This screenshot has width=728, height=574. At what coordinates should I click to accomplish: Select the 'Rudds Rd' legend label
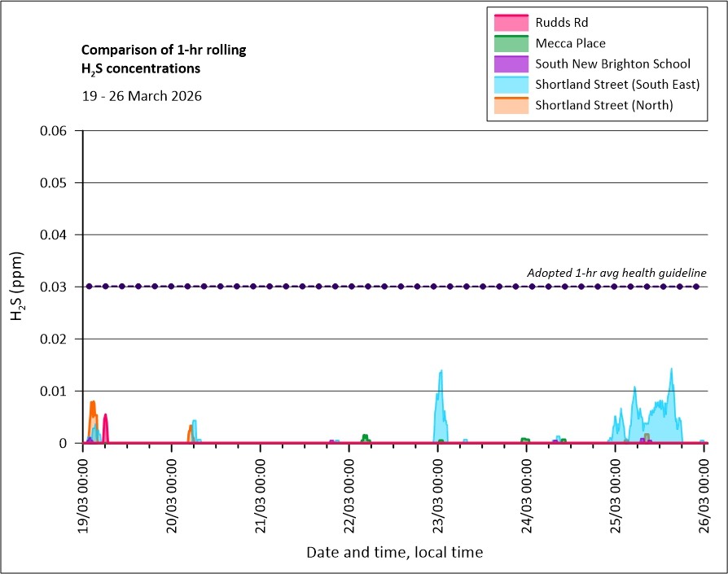562,22
